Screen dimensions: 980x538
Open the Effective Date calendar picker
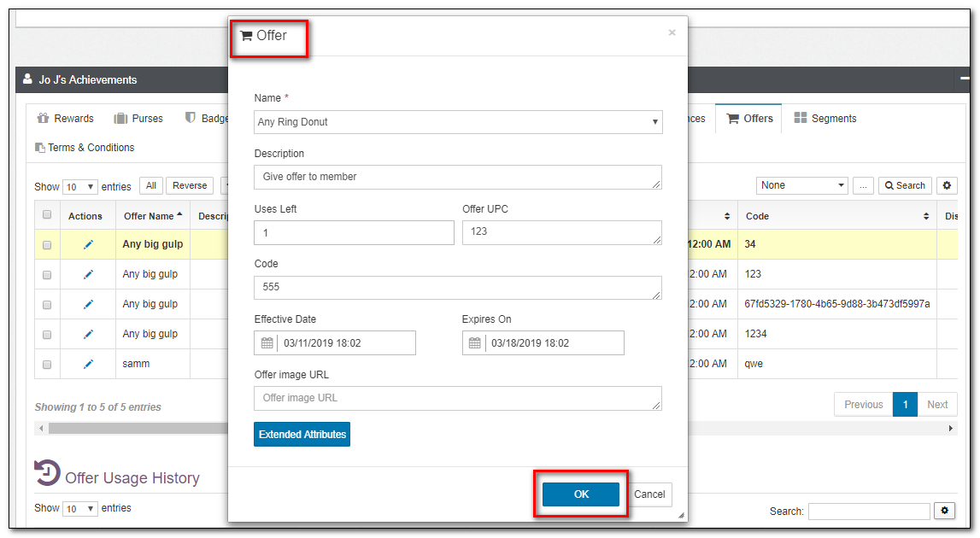(267, 343)
